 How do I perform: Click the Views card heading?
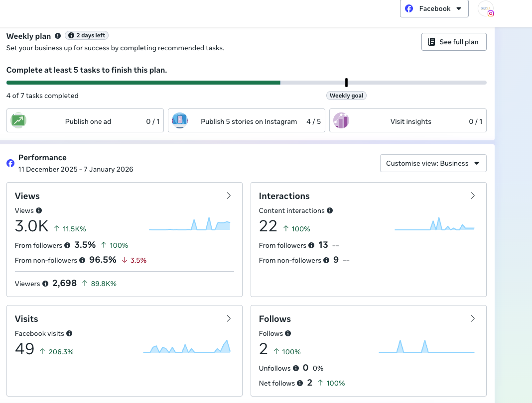coord(27,196)
